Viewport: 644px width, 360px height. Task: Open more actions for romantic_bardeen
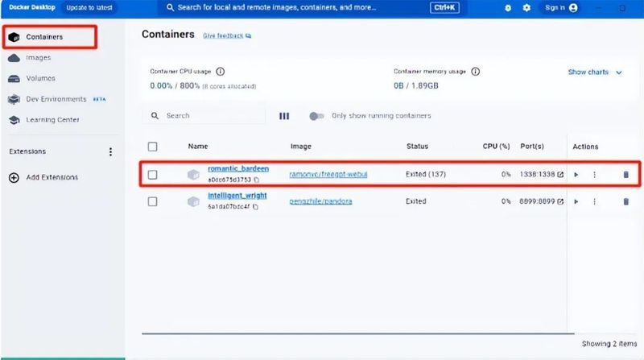point(594,175)
